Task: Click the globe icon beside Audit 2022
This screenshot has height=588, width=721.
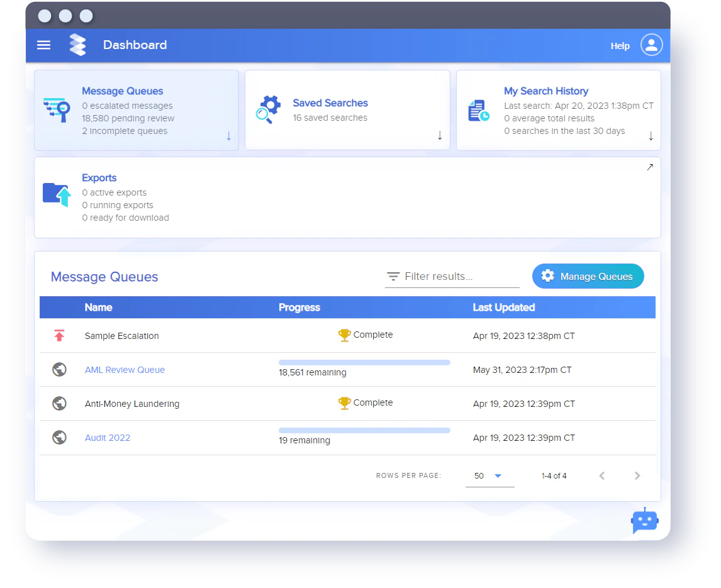Action: tap(59, 437)
